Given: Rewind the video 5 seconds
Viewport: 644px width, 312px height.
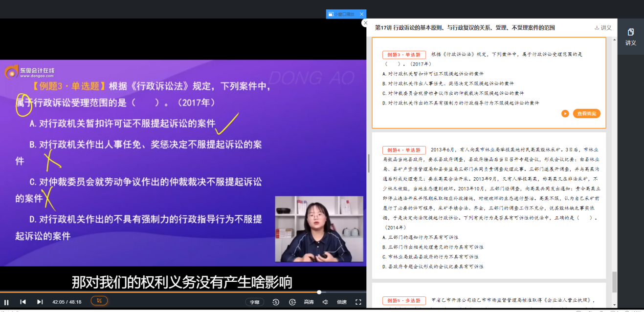Looking at the screenshot, I should [x=276, y=302].
